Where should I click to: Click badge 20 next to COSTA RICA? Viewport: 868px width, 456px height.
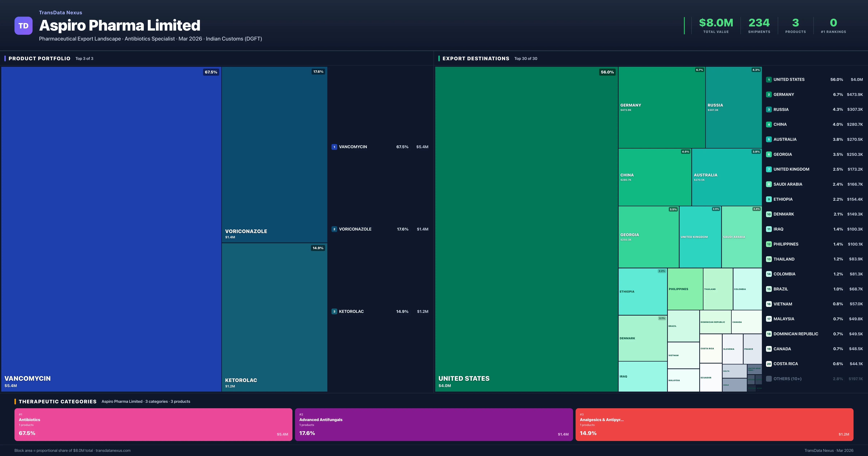769,364
